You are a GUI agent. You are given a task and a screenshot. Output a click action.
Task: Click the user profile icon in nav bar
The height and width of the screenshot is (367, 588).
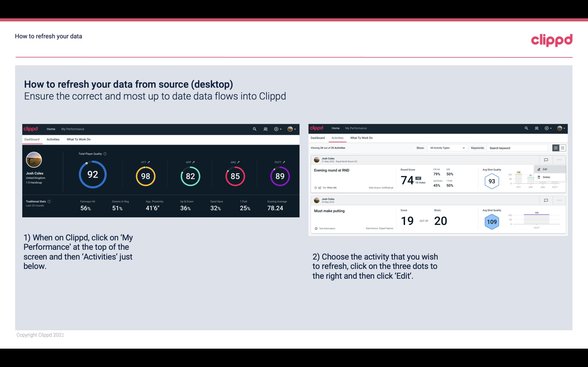[x=291, y=129]
